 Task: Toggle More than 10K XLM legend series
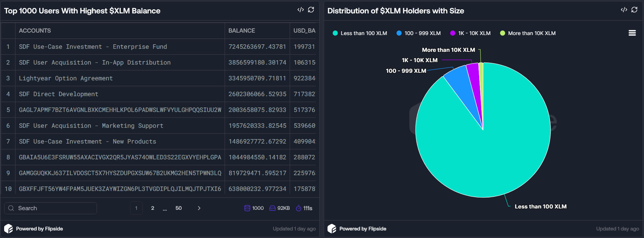tap(528, 33)
